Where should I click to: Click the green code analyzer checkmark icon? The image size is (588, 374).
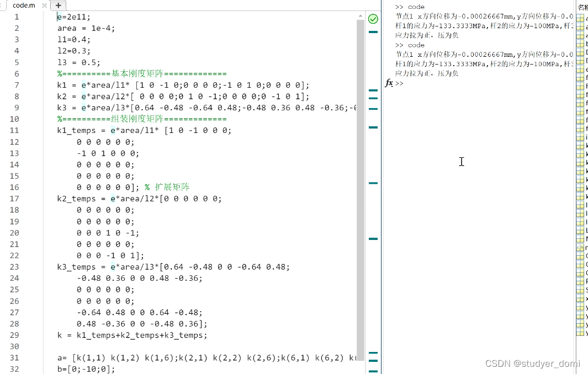pos(373,18)
